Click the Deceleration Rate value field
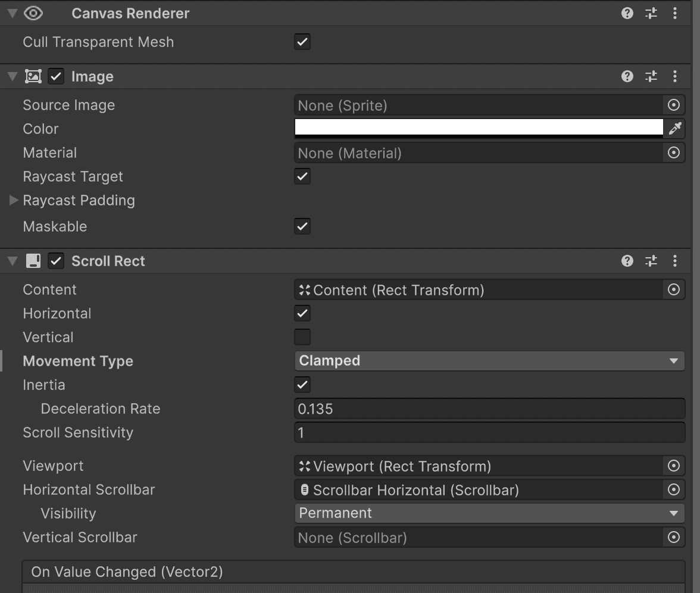The width and height of the screenshot is (700, 593). tap(489, 408)
